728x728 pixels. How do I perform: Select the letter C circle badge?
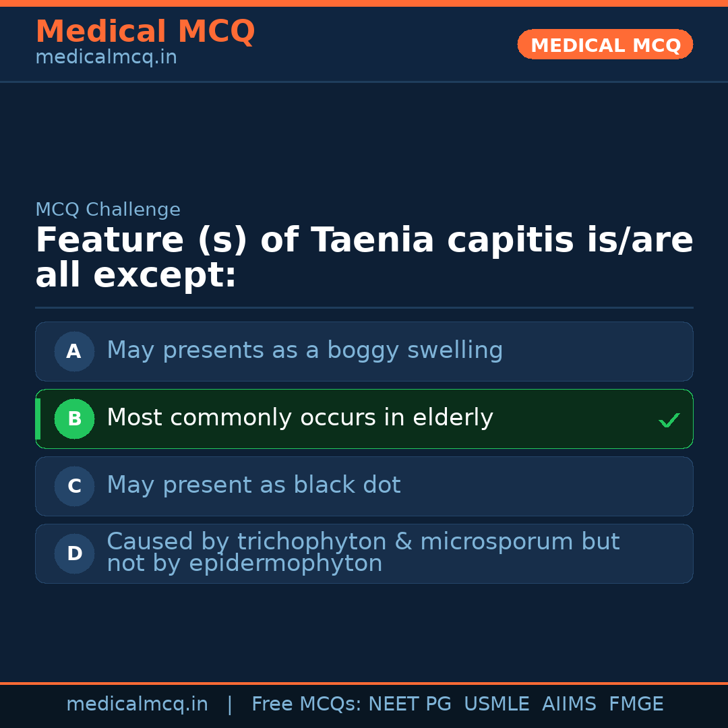coord(74,486)
